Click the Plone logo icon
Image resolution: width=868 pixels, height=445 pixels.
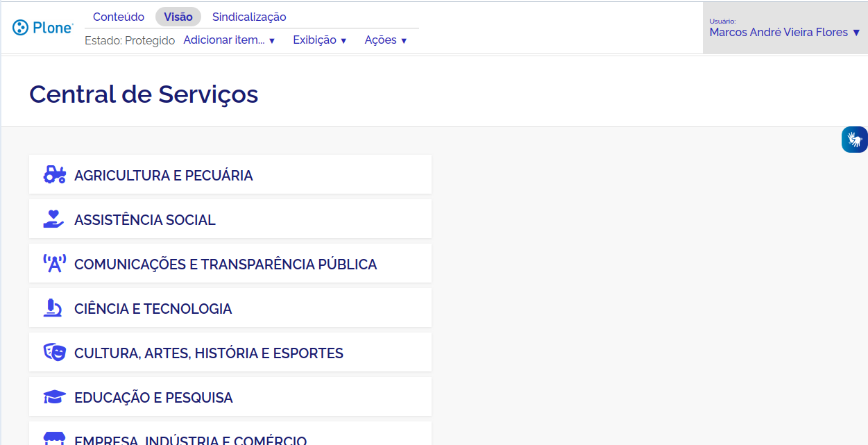[x=21, y=28]
